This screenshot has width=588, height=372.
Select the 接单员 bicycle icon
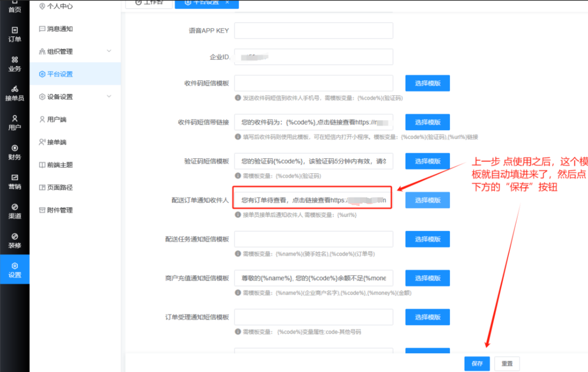point(15,89)
